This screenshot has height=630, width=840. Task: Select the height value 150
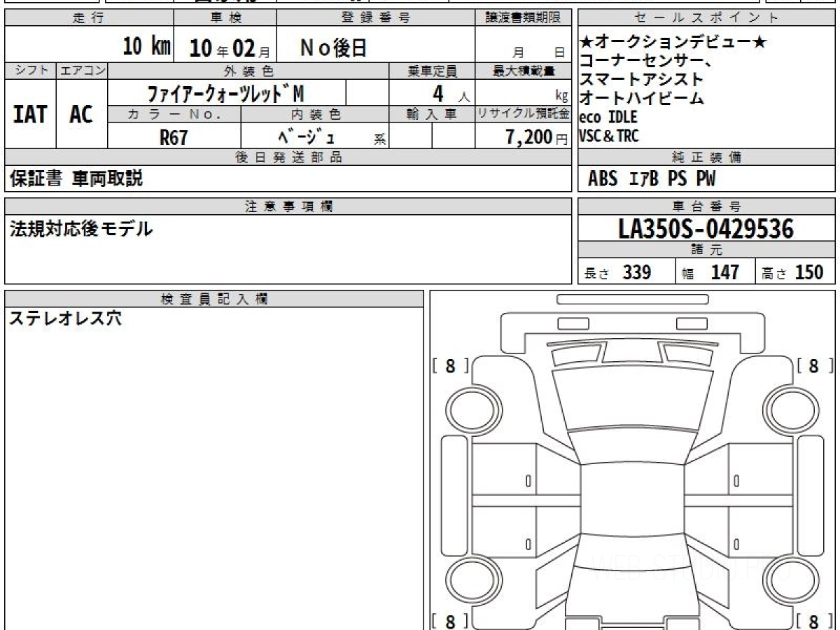pos(809,272)
